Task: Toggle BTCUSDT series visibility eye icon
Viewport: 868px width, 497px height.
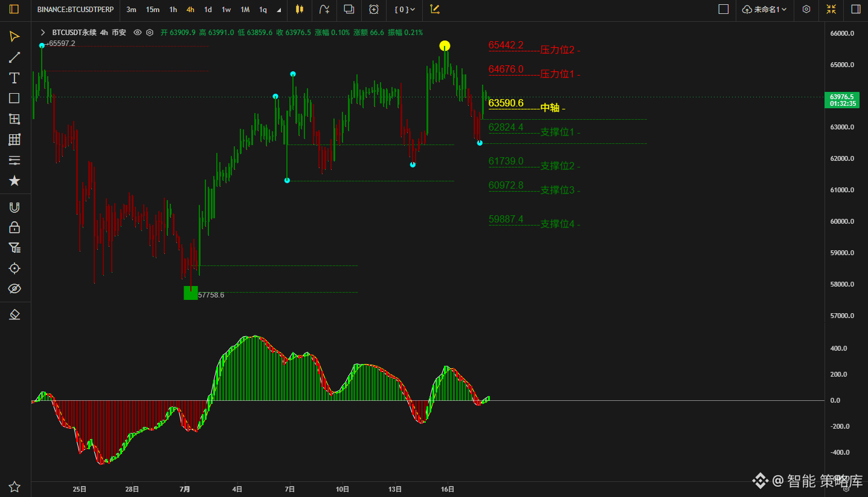Action: coord(138,33)
